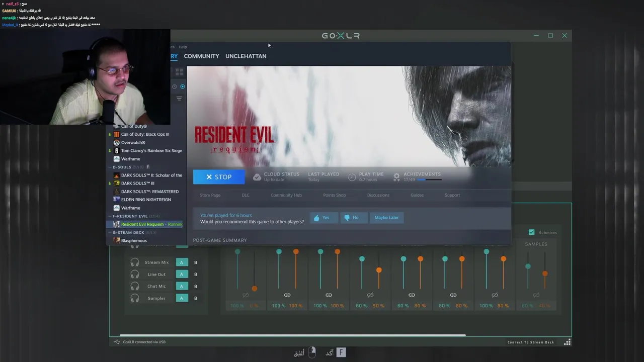Open the Store Page link
This screenshot has height=362, width=644.
pyautogui.click(x=210, y=195)
